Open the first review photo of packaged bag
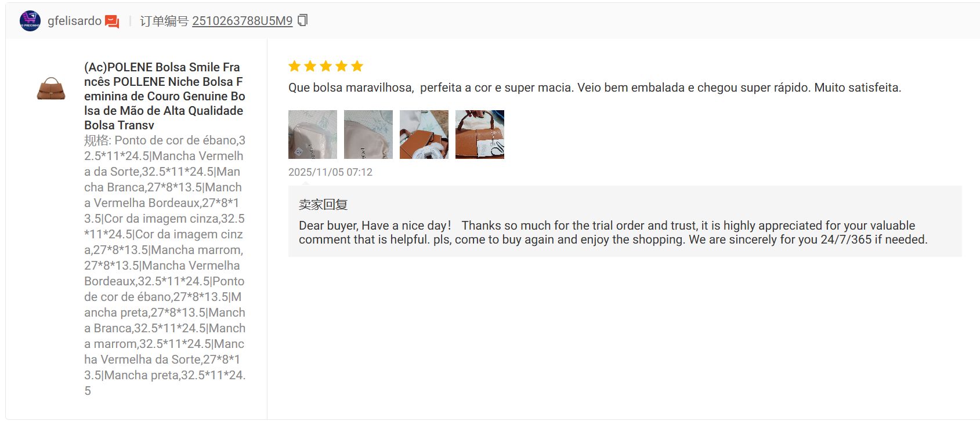The height and width of the screenshot is (421, 980). tap(313, 135)
